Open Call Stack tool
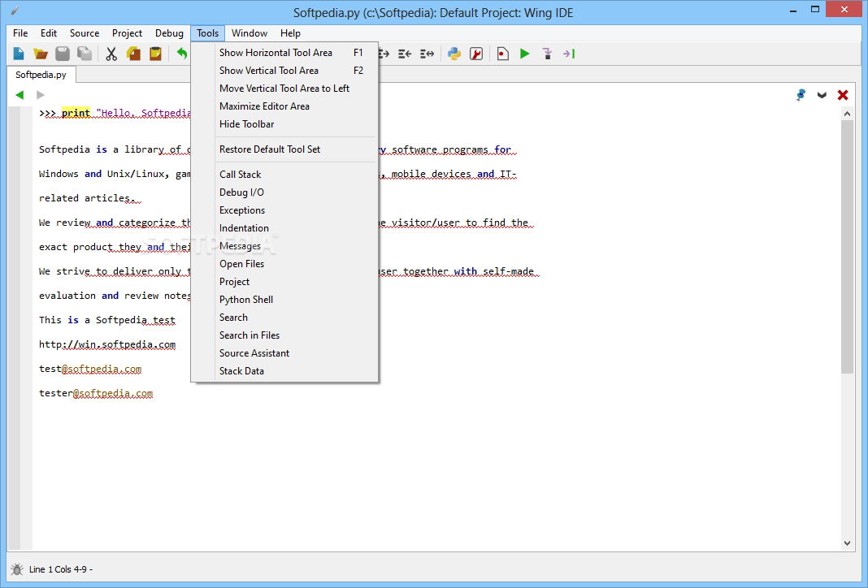Screen dimensions: 868x588 tap(284, 175)
